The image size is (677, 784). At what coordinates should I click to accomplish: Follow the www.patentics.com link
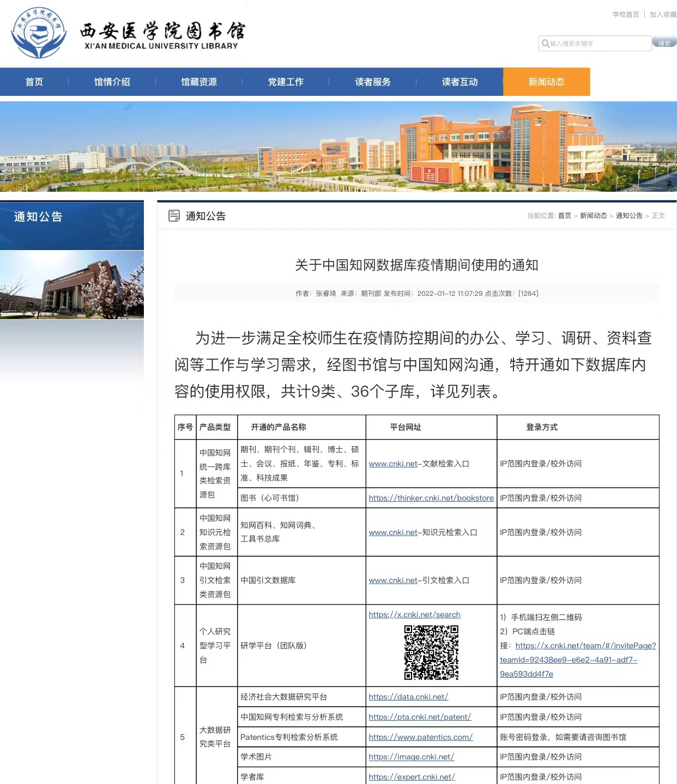420,737
